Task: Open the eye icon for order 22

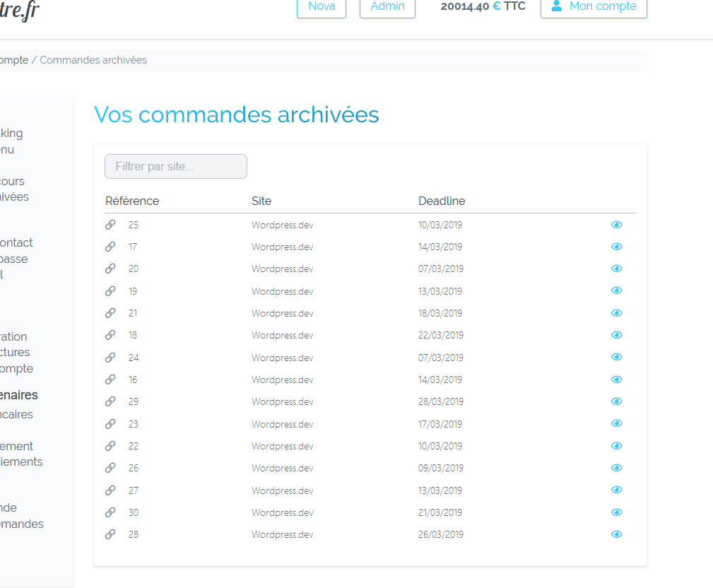Action: pyautogui.click(x=616, y=446)
